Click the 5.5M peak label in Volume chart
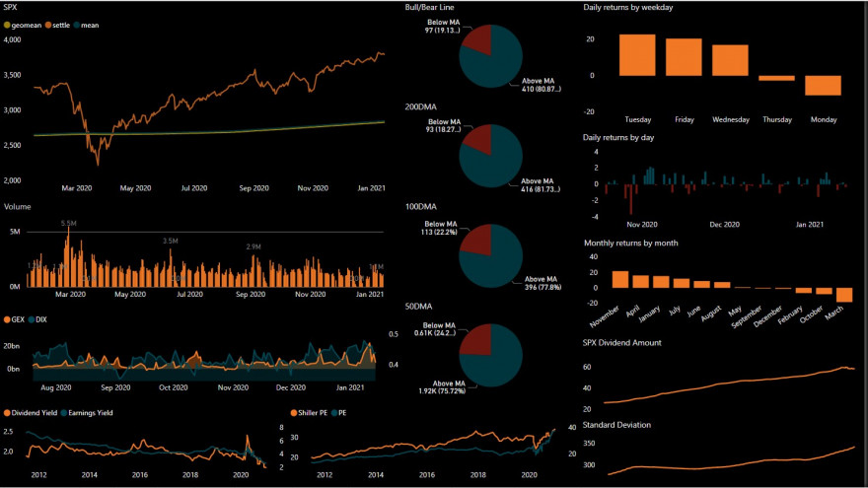The height and width of the screenshot is (488, 868). coord(69,224)
